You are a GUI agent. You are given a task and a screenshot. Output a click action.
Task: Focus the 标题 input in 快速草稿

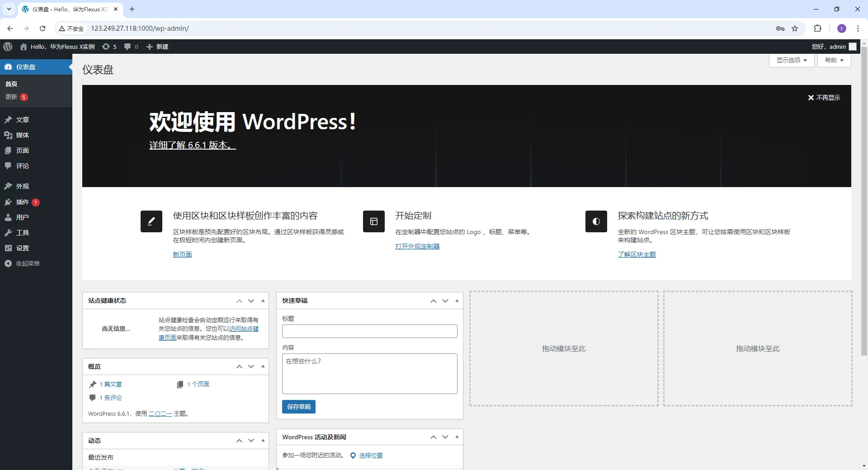pos(370,331)
